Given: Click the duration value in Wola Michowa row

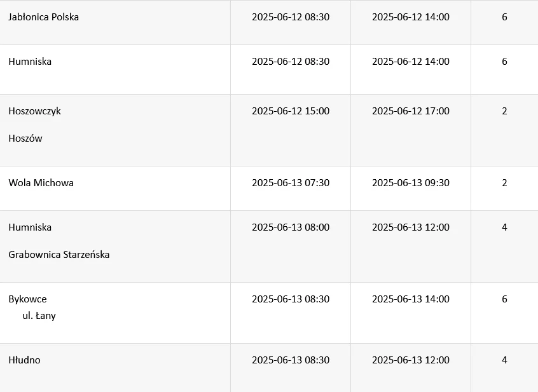Looking at the screenshot, I should pyautogui.click(x=504, y=183).
